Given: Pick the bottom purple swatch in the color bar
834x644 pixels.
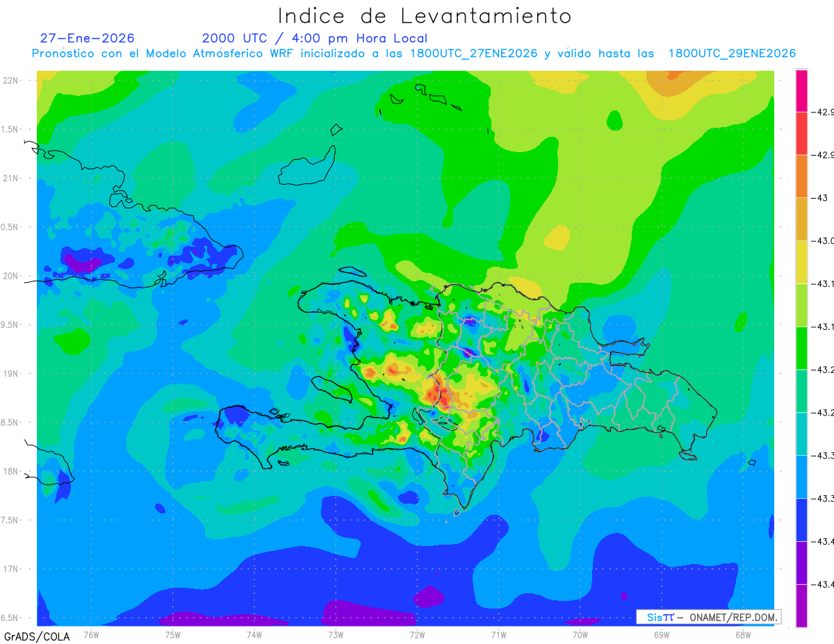Looking at the screenshot, I should [801, 605].
